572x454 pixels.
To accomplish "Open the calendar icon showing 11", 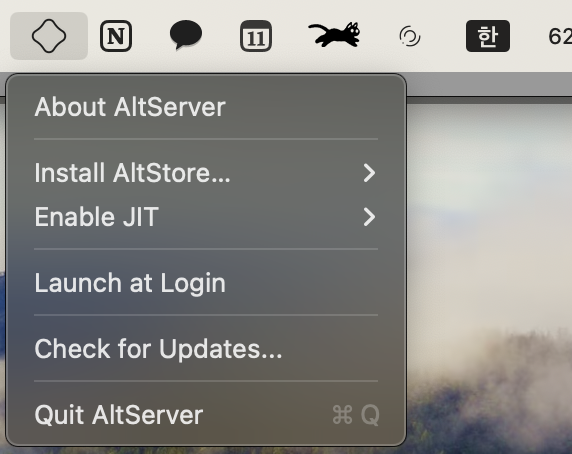I will 256,36.
